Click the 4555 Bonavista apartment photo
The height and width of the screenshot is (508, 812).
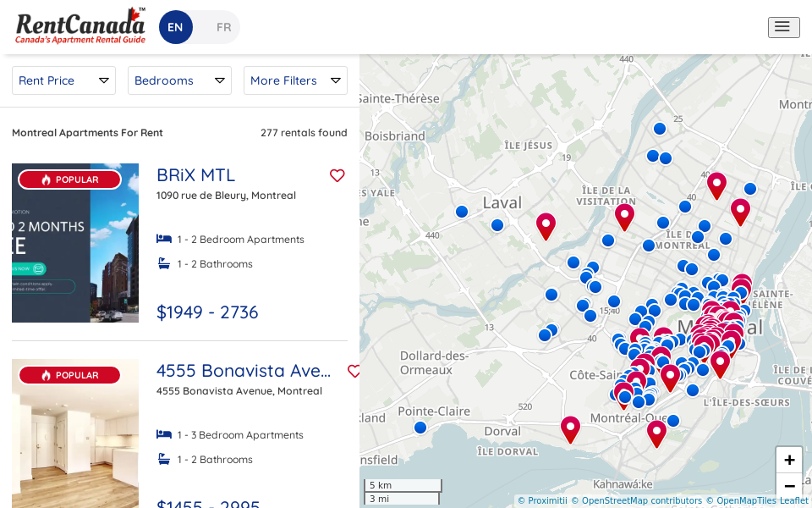point(75,433)
